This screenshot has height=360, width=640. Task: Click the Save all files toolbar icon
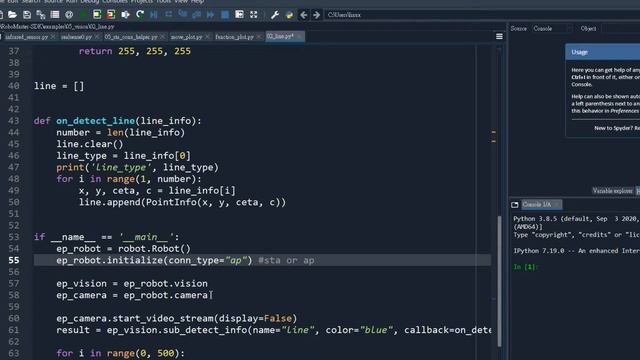pyautogui.click(x=40, y=15)
